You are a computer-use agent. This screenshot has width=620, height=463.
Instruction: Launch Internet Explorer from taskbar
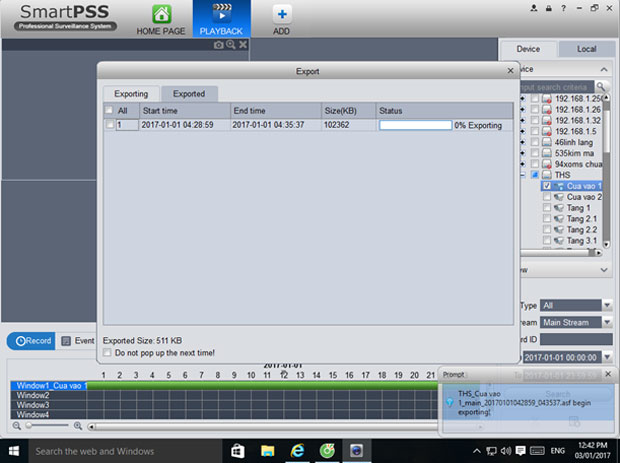[297, 451]
